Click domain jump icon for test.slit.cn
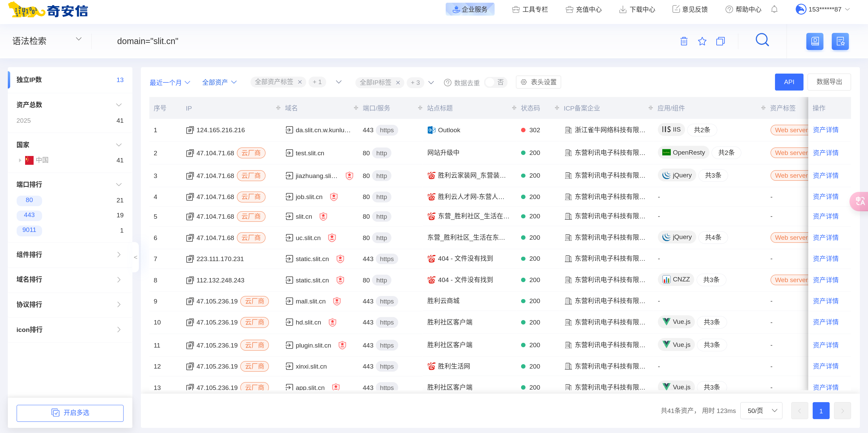The width and height of the screenshot is (868, 433). click(289, 153)
